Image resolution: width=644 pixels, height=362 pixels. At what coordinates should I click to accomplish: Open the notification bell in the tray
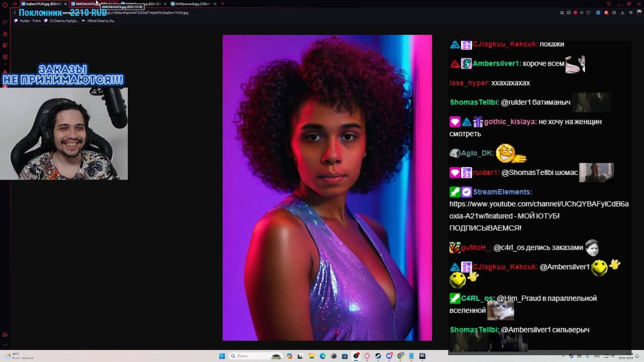(x=637, y=356)
